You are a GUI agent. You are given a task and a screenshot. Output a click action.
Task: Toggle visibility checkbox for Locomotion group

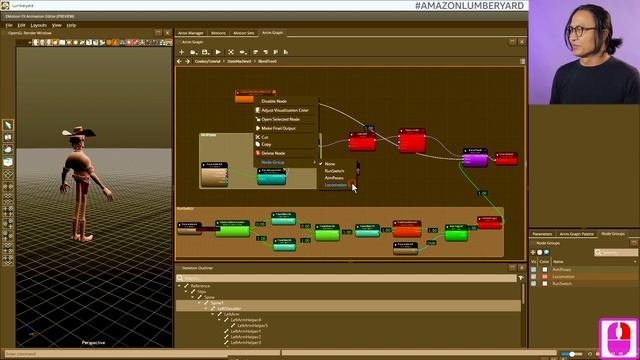click(x=533, y=277)
